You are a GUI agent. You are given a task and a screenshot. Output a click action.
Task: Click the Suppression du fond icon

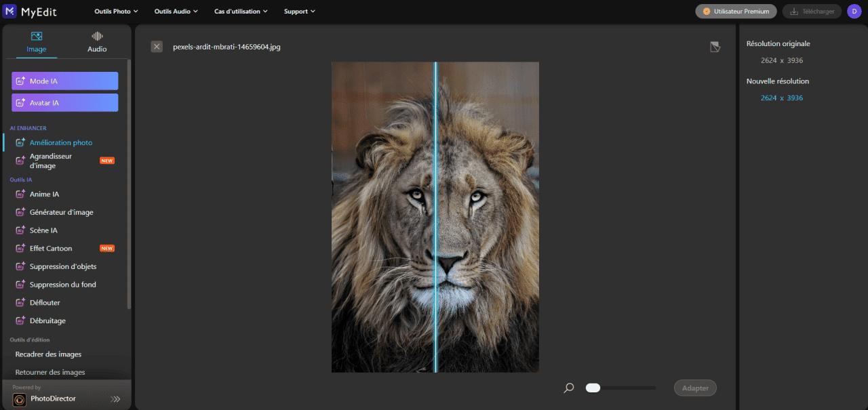tap(20, 285)
